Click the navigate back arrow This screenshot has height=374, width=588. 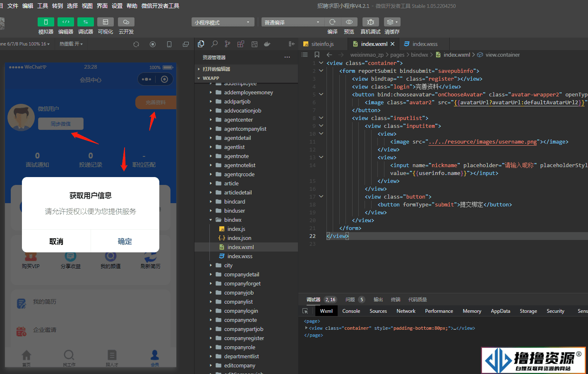pos(329,55)
